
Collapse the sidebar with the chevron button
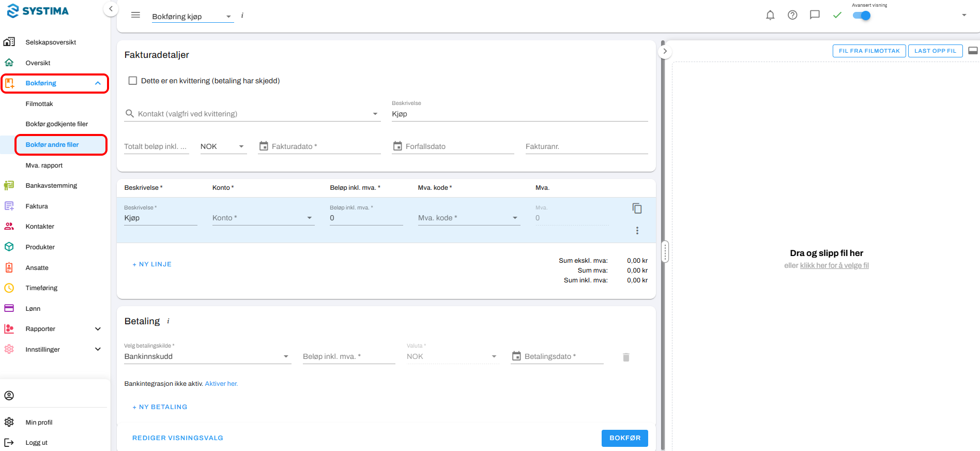[111, 9]
